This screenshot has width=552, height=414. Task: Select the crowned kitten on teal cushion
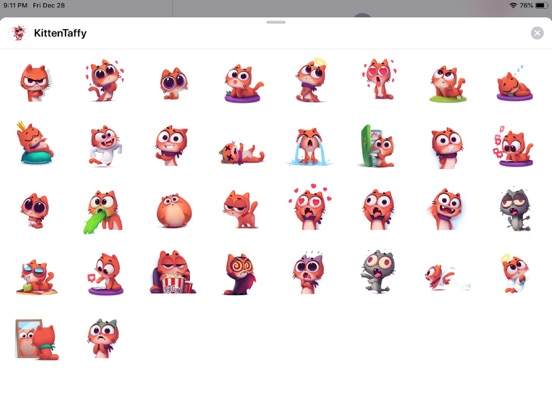click(x=35, y=143)
